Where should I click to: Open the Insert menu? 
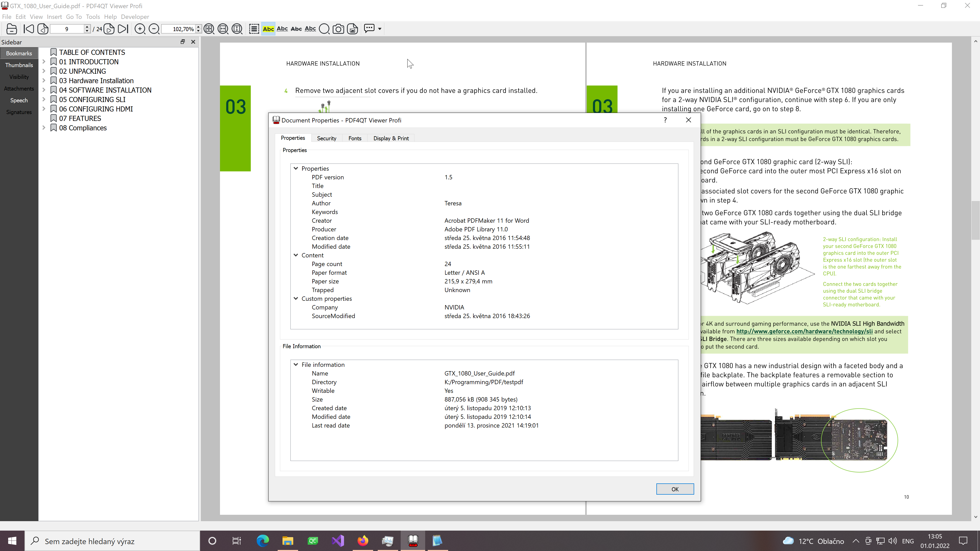pos(54,17)
